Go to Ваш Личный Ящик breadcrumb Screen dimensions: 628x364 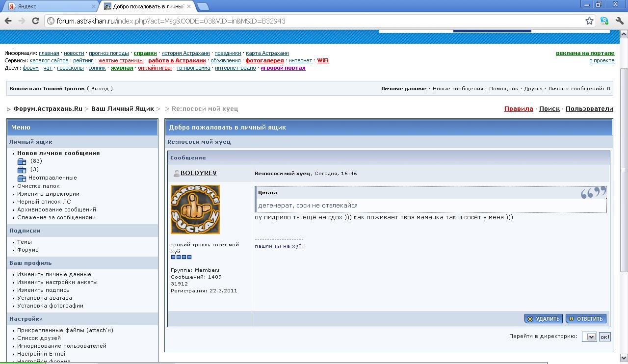[123, 109]
